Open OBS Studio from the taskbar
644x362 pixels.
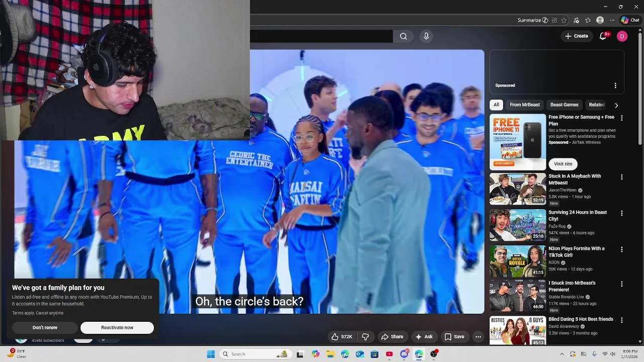tap(434, 354)
